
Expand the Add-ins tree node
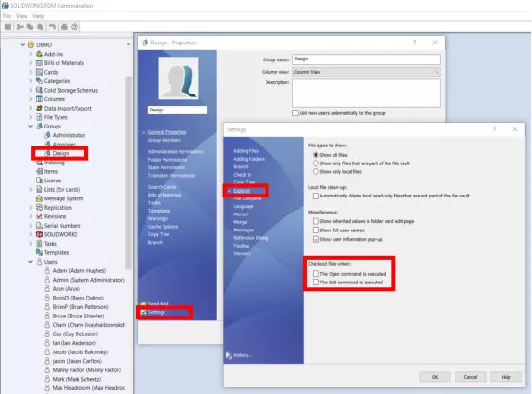[x=30, y=54]
